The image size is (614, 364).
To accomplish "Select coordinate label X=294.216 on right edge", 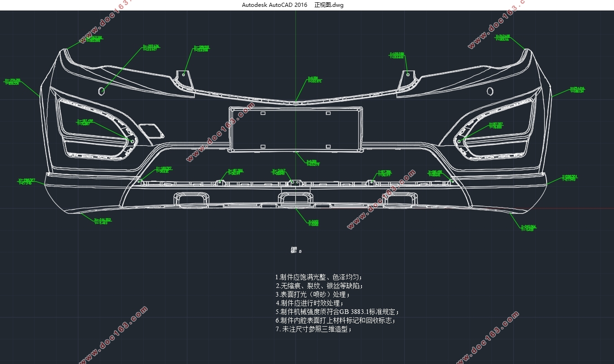I will click(x=577, y=90).
